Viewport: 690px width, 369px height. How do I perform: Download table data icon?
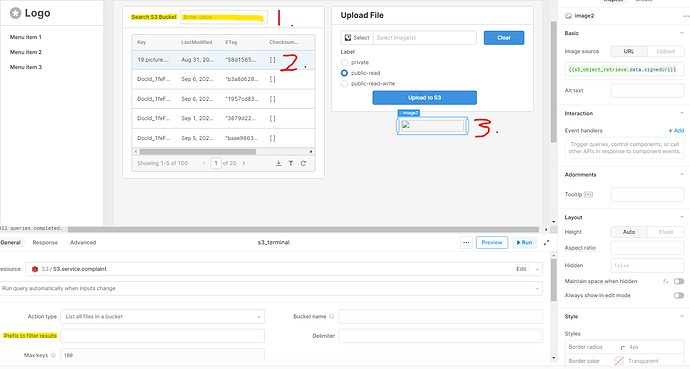279,163
